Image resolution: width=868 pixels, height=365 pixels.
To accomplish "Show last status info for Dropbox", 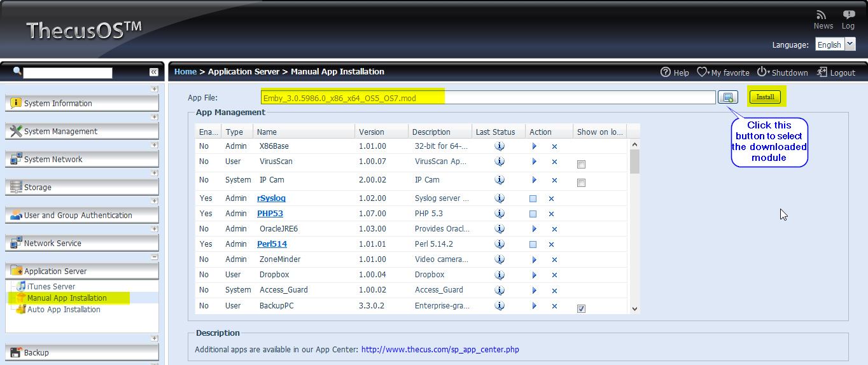I will click(x=500, y=275).
